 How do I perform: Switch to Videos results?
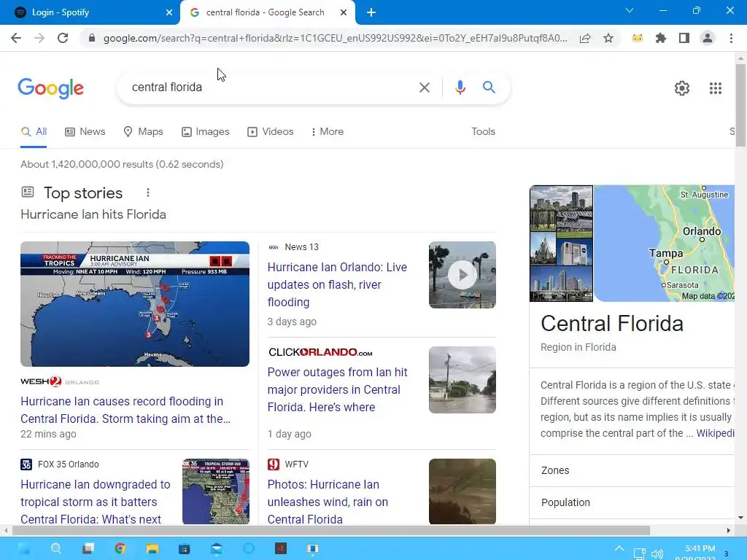click(270, 132)
